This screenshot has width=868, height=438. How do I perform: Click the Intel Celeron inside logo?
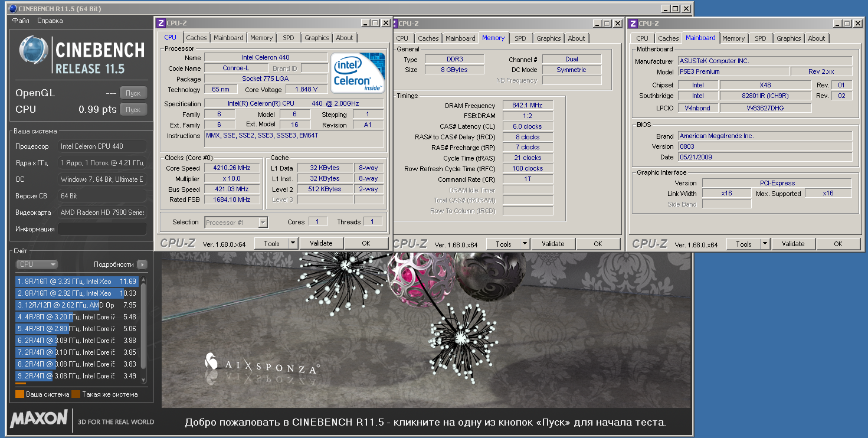(x=358, y=73)
